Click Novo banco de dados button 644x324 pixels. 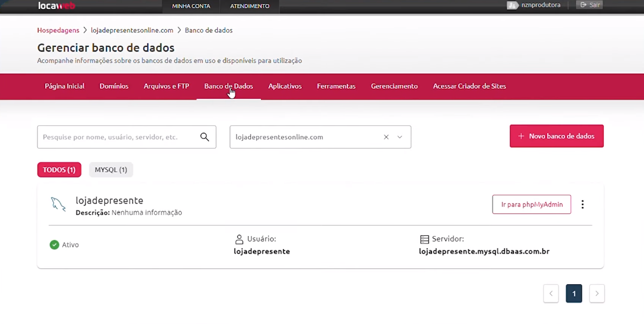(557, 136)
